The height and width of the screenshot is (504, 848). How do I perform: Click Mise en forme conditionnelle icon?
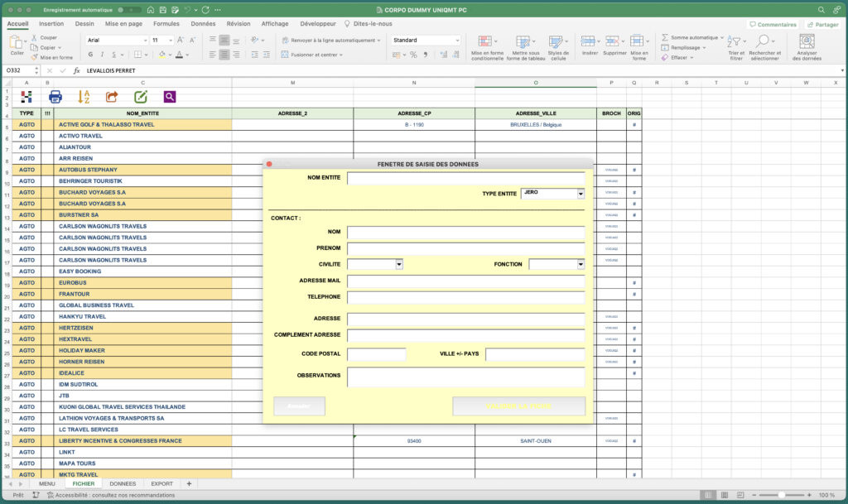click(x=485, y=41)
